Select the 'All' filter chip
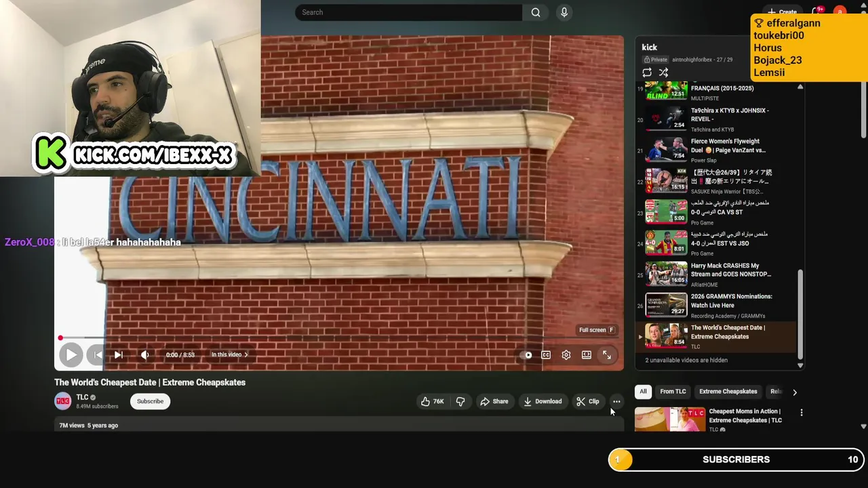This screenshot has width=868, height=488. tap(643, 391)
